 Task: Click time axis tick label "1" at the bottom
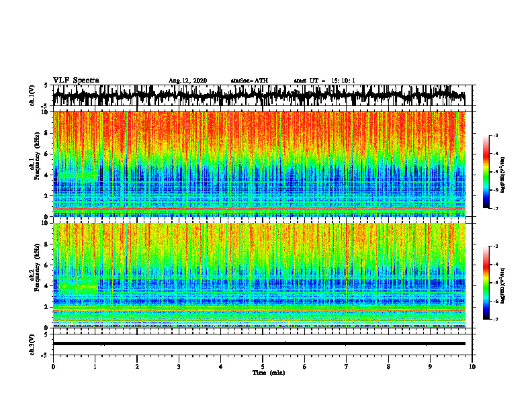[95, 367]
